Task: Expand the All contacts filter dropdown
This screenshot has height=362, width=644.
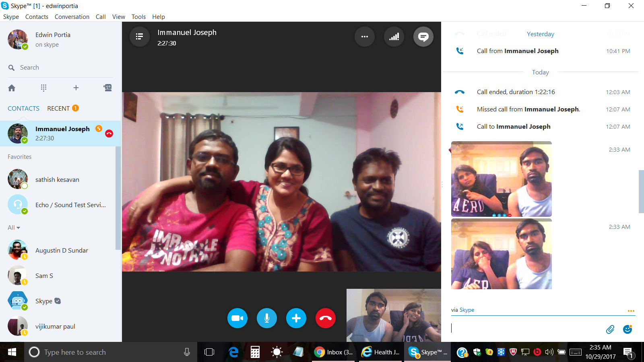Action: coord(14,228)
